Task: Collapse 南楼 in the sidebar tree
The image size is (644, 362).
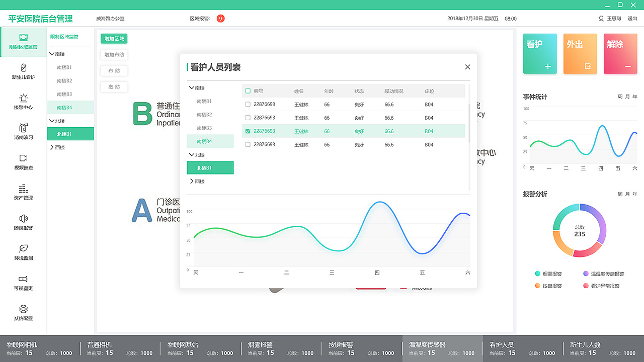Action: (x=52, y=54)
